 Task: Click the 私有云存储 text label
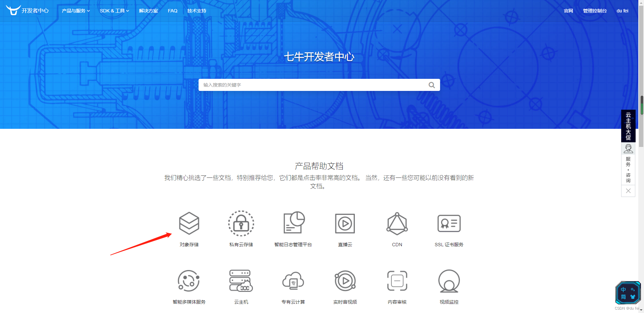241,245
